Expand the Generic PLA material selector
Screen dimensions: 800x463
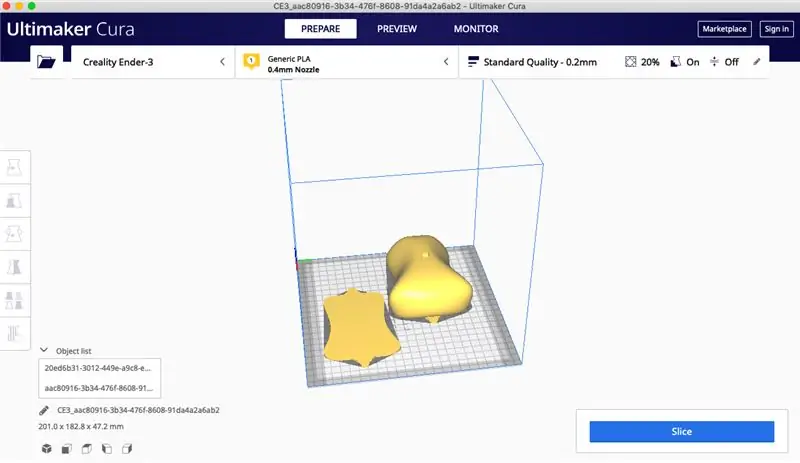point(347,62)
